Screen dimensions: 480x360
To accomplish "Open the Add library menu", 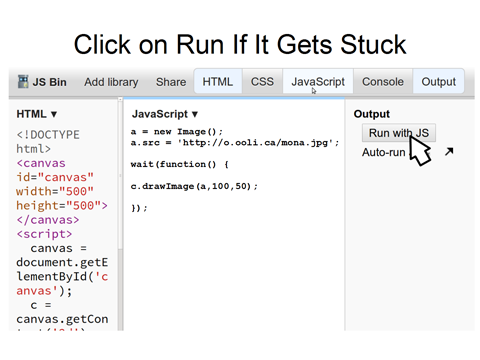I will (111, 82).
